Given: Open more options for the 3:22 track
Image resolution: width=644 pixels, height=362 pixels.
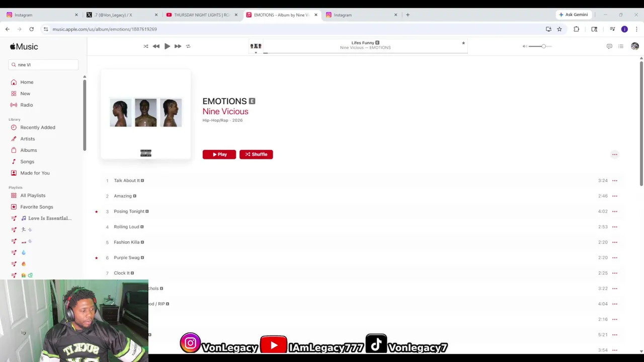Looking at the screenshot, I should (x=615, y=289).
